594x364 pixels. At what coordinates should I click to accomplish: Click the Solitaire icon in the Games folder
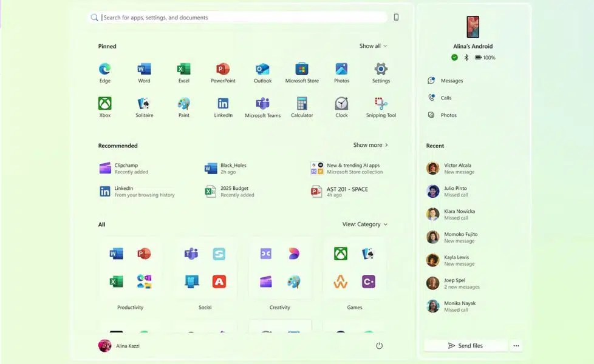pos(368,254)
